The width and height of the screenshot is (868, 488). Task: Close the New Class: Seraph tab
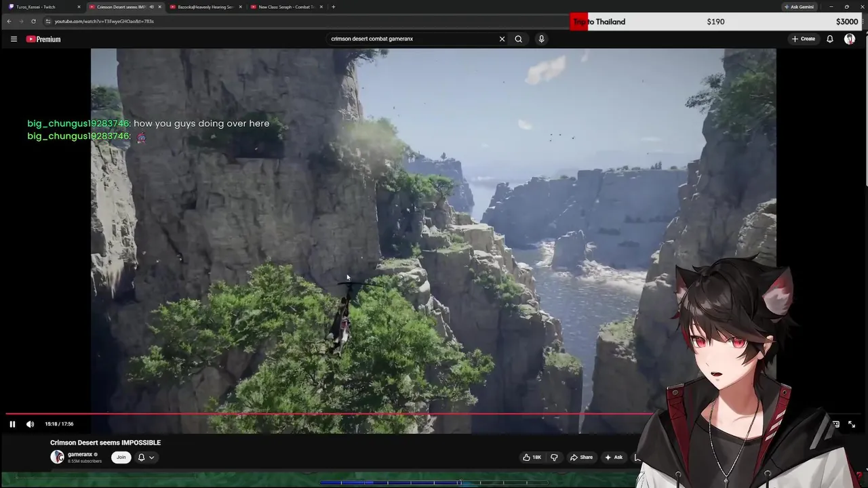click(321, 7)
